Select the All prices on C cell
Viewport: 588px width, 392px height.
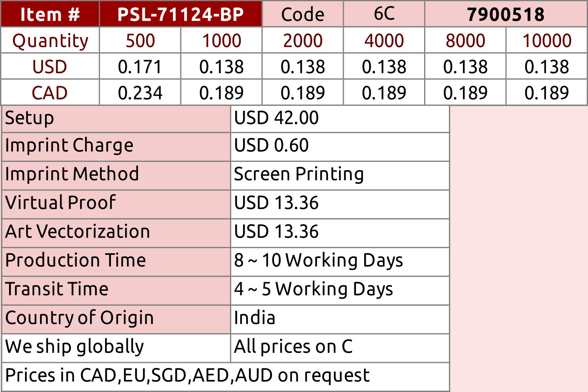pyautogui.click(x=340, y=348)
